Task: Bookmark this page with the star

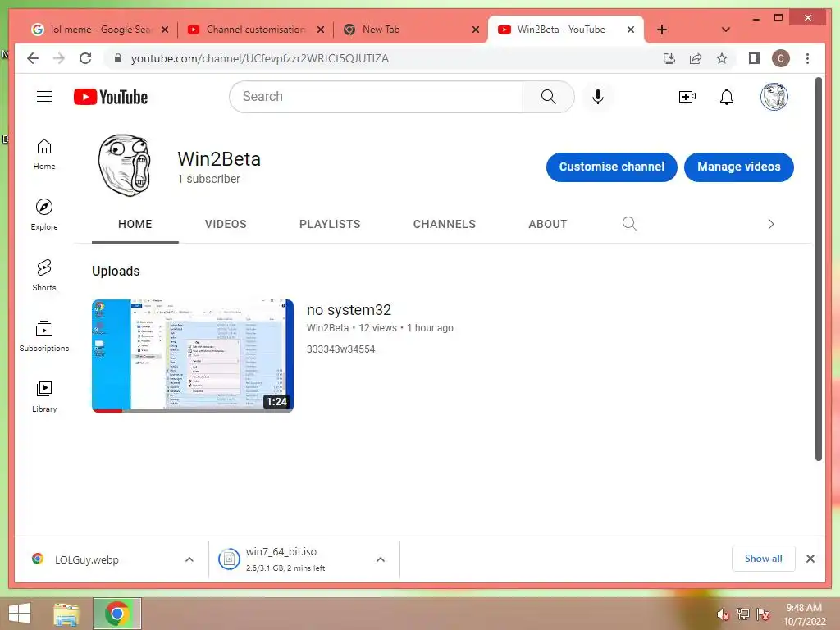Action: pyautogui.click(x=722, y=58)
